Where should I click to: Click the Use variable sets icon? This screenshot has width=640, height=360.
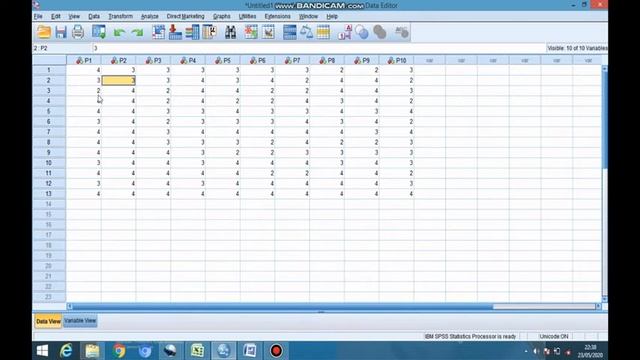pos(362,32)
